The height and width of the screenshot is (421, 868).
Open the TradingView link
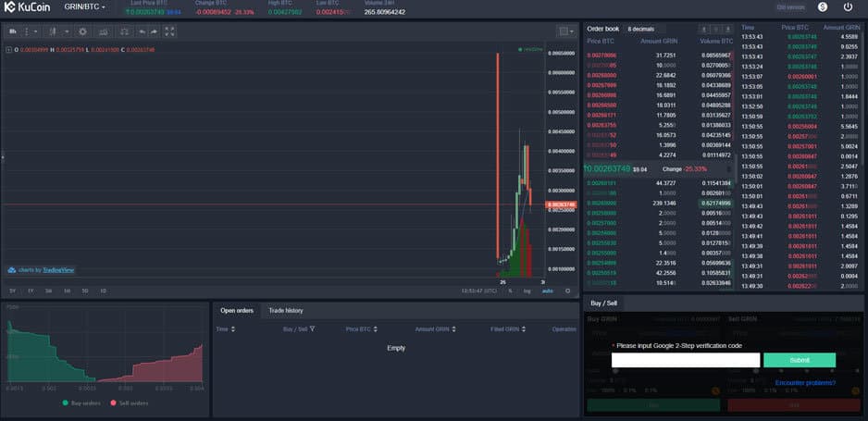point(58,270)
